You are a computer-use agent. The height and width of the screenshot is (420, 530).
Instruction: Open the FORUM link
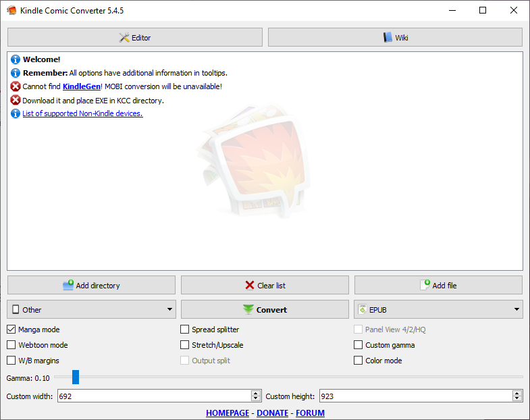point(311,413)
